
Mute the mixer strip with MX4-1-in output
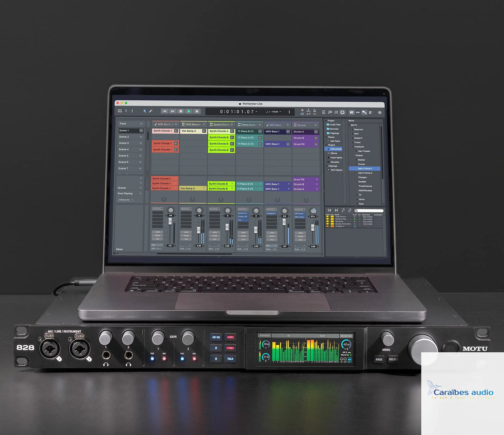tap(157, 236)
